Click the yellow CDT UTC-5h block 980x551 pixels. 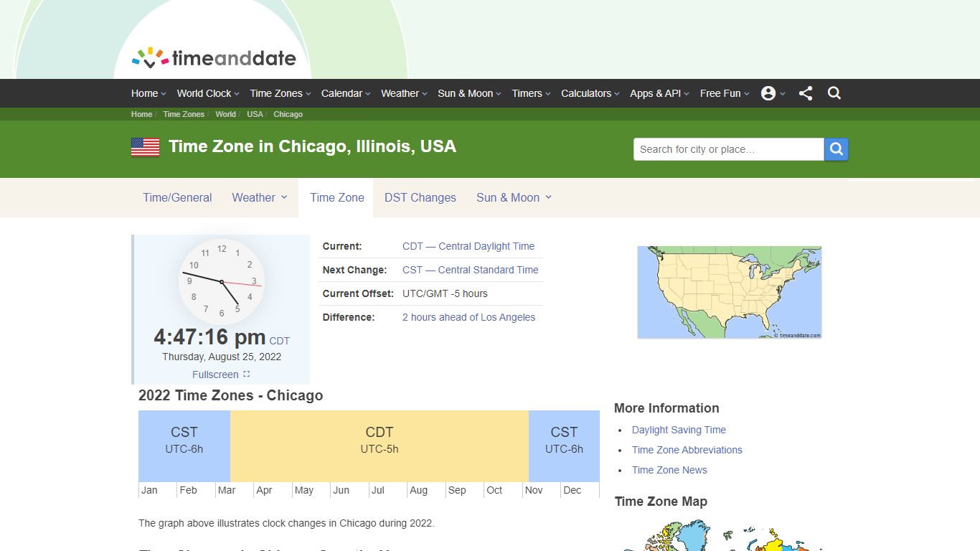(380, 446)
